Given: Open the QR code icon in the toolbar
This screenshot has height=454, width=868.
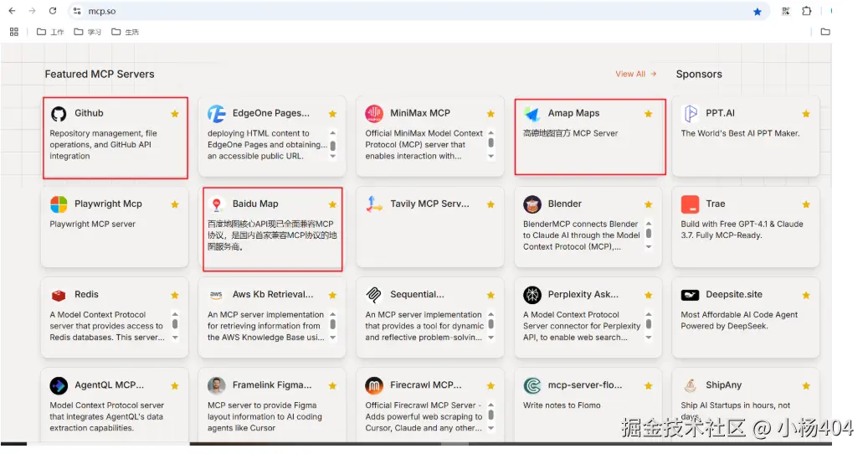Looking at the screenshot, I should tap(785, 11).
